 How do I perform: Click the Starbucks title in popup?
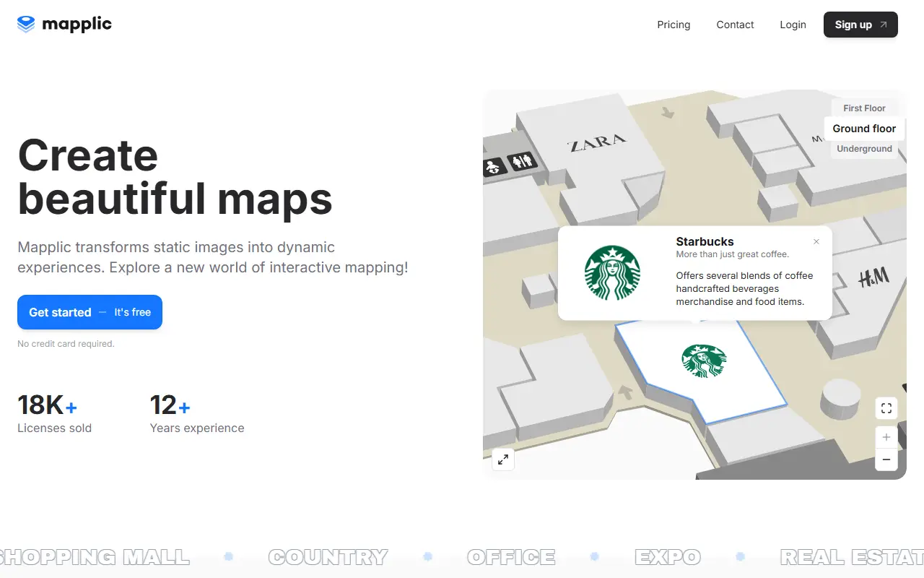(x=705, y=242)
